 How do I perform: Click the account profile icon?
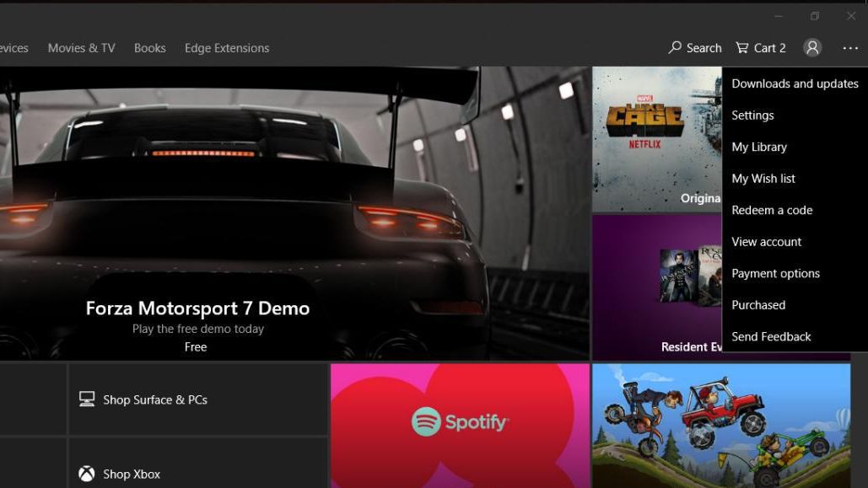(811, 48)
